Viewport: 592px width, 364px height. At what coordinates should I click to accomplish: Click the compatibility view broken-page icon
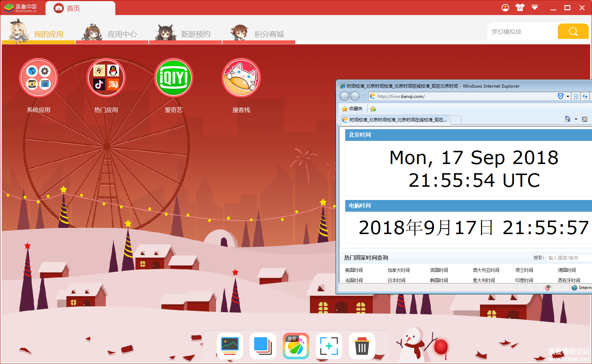(576, 96)
